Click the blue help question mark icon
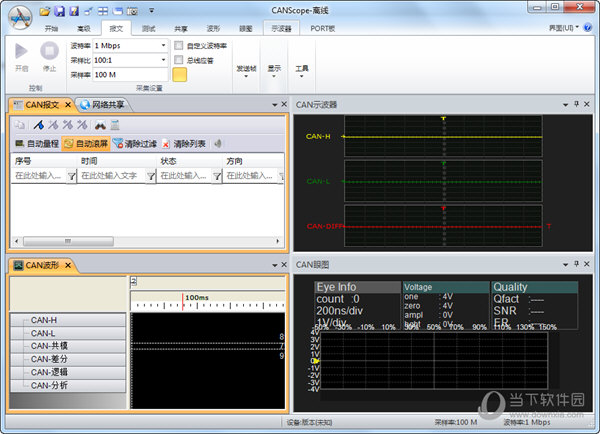The height and width of the screenshot is (434, 600). pos(588,27)
